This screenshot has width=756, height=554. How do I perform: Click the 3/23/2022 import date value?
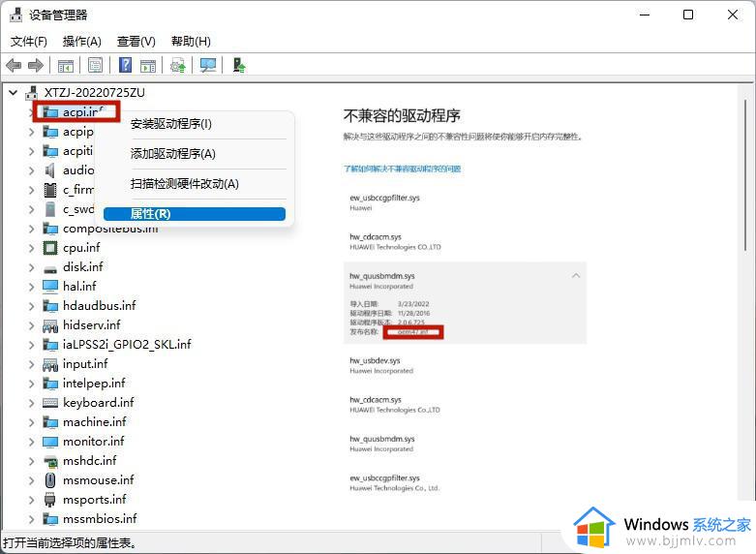tap(413, 304)
